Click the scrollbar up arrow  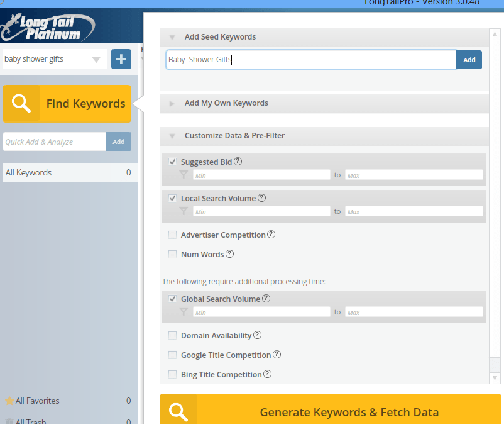[495, 34]
